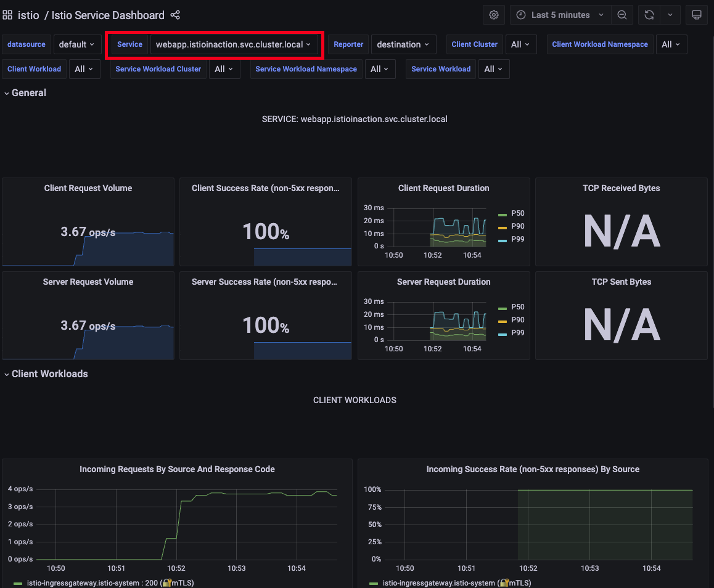Open Incoming Requests By Source panel title
This screenshot has width=714, height=588.
177,469
